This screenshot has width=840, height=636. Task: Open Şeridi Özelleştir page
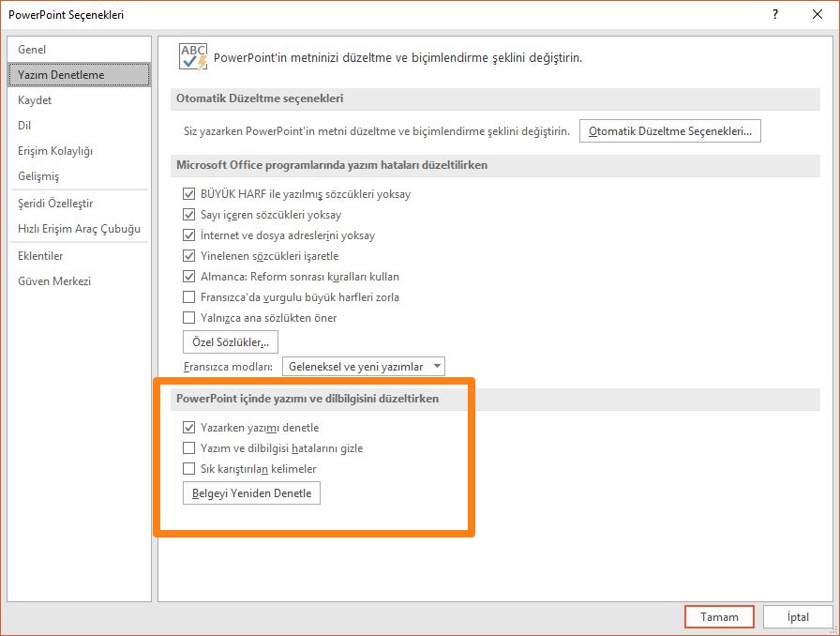click(80, 204)
